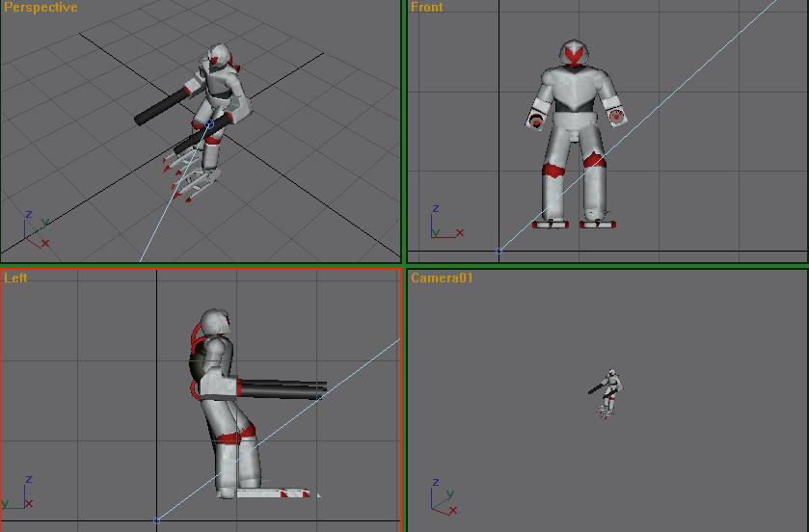Select camera endpoint marker in Front viewport

click(499, 251)
